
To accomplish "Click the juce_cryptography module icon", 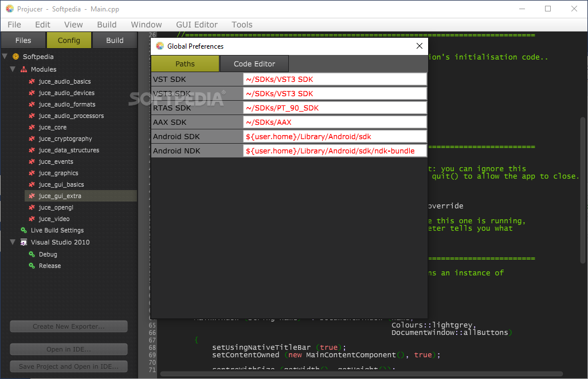I will click(x=32, y=139).
